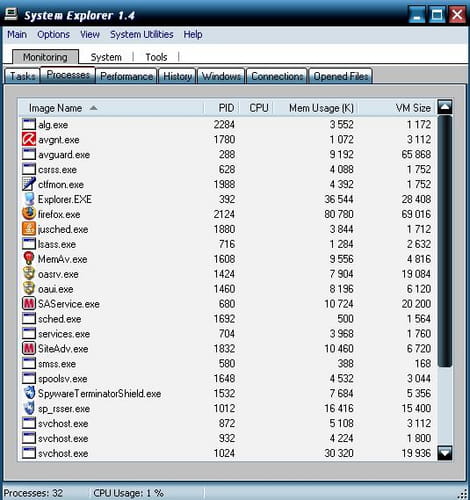Sort by Image Name column header
This screenshot has height=500, width=470.
[111, 108]
